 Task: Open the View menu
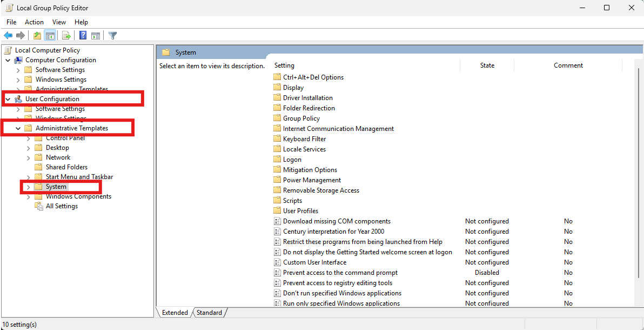tap(59, 22)
